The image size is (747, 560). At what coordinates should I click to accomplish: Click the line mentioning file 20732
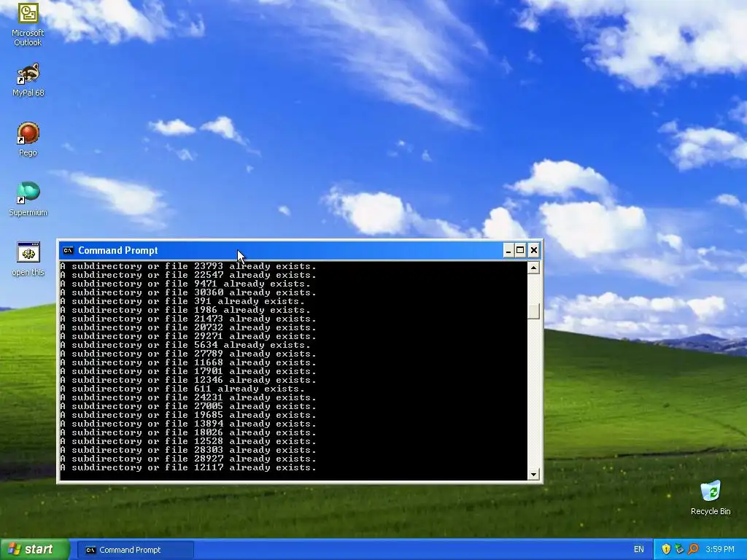point(188,327)
